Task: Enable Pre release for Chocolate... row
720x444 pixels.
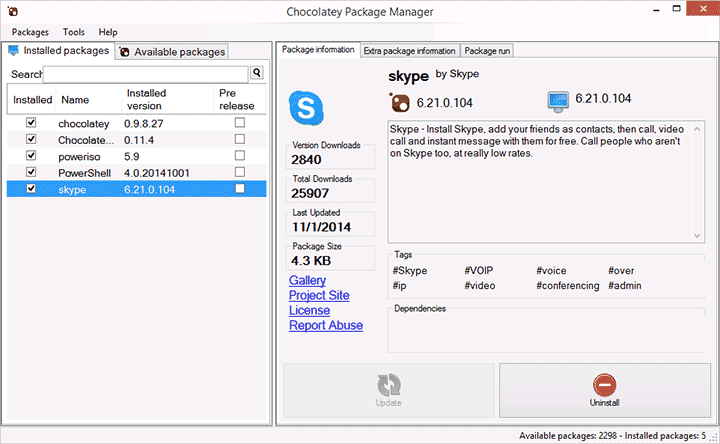Action: tap(240, 139)
